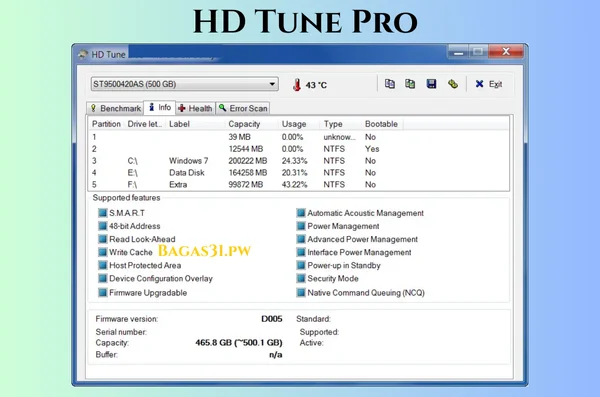Copy info to clipboard icon
The height and width of the screenshot is (397, 600).
pos(390,84)
